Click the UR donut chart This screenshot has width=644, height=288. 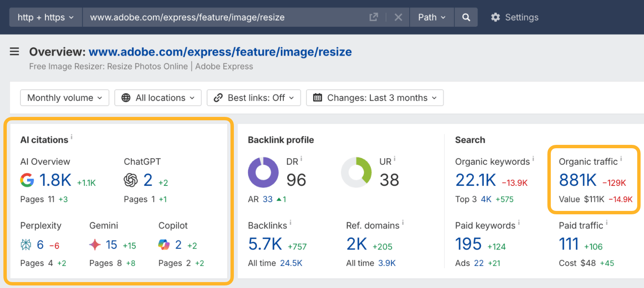[x=356, y=172]
